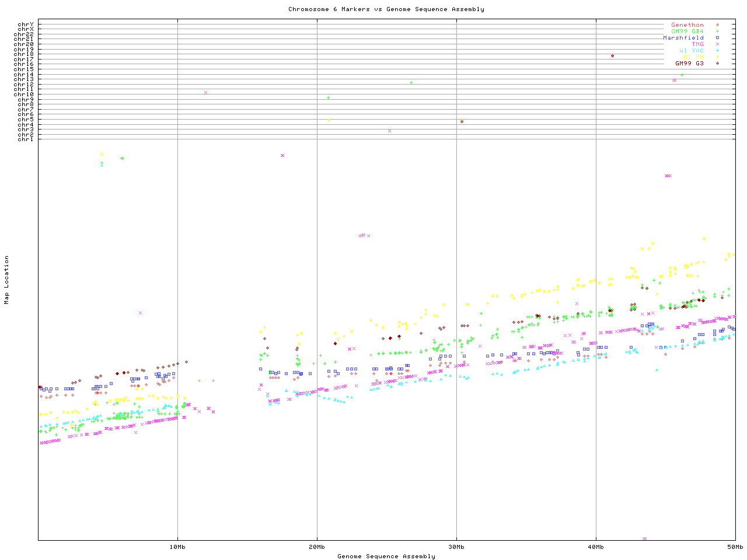Click the yellow WI RH legend marker
The width and height of the screenshot is (747, 560).
[x=717, y=57]
